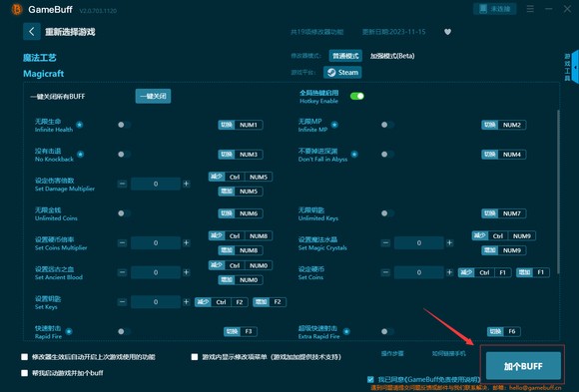Check launch game and add buff checkbox

[25, 373]
